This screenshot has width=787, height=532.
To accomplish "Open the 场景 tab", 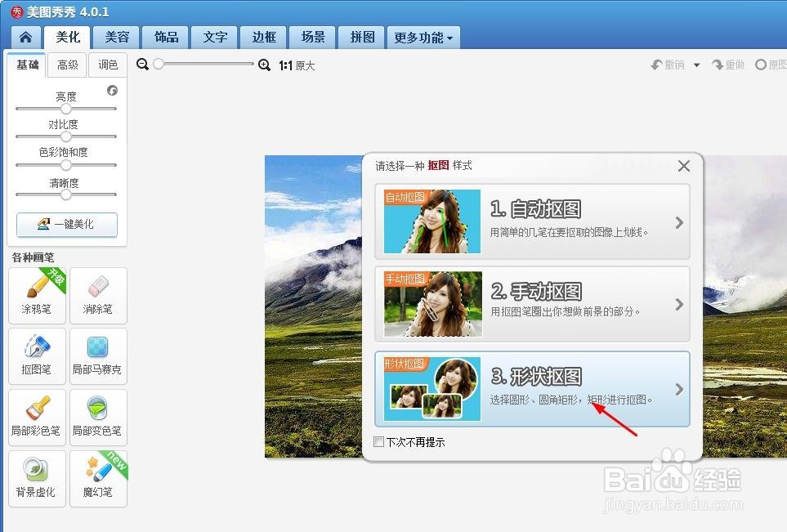I will pos(313,37).
